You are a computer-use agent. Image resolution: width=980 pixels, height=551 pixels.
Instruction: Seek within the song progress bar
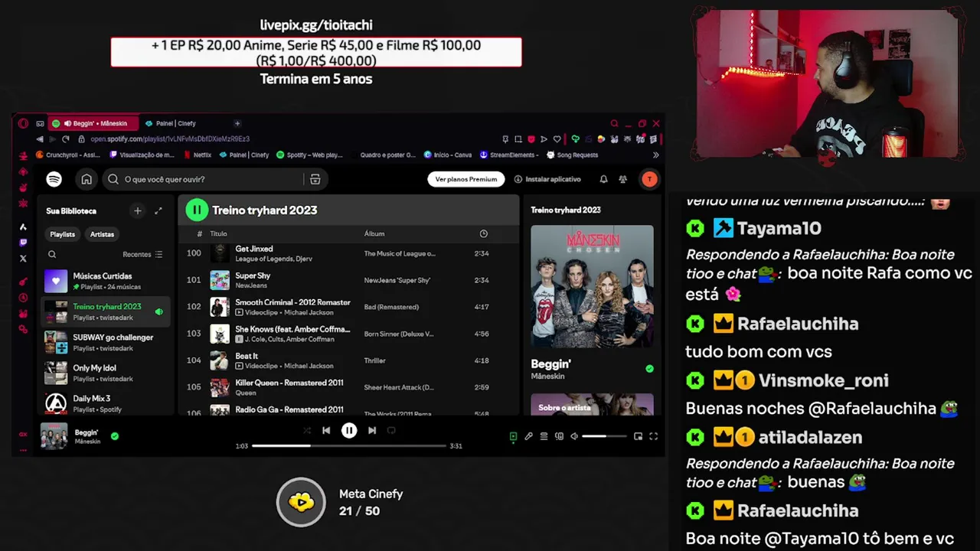pos(348,445)
